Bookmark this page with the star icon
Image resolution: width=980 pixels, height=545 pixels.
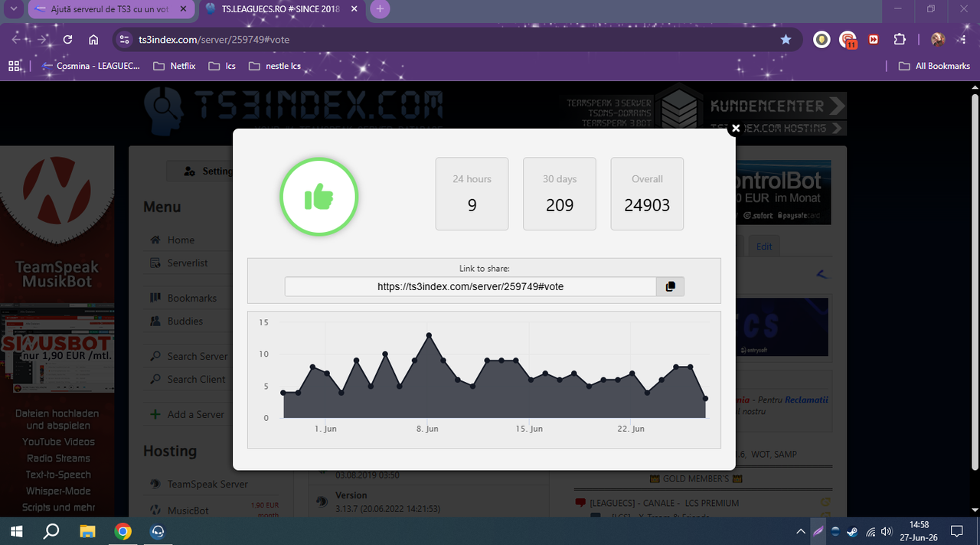pyautogui.click(x=786, y=40)
